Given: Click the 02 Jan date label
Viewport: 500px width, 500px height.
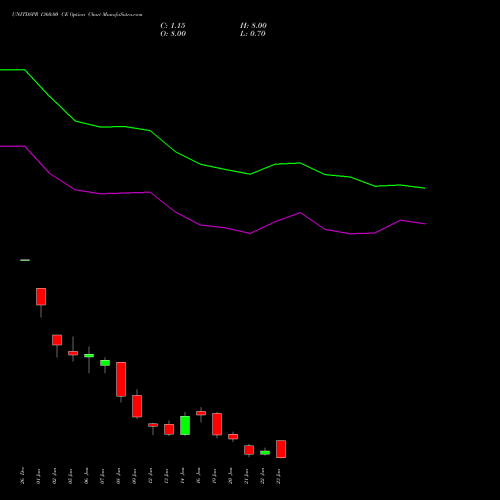Looking at the screenshot, I should tap(55, 476).
